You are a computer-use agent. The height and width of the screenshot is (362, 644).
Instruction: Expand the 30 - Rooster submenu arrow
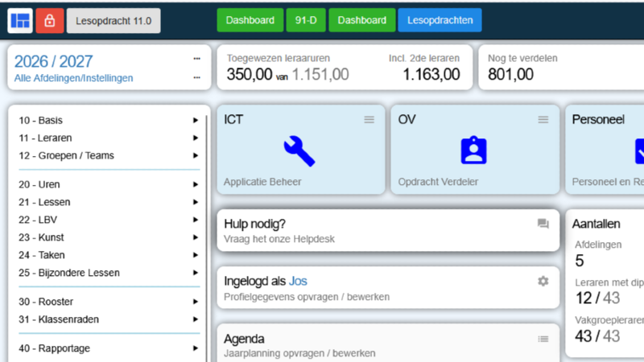click(x=195, y=302)
